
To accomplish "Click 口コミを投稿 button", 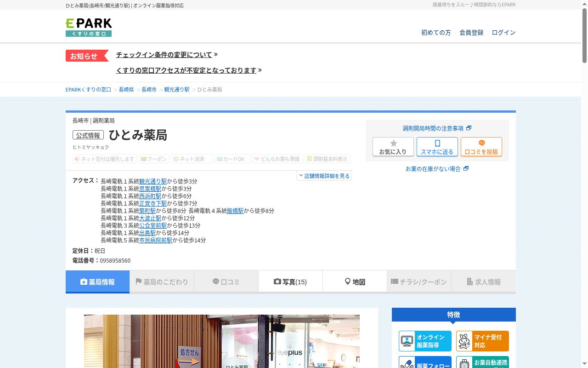I will pyautogui.click(x=481, y=147).
